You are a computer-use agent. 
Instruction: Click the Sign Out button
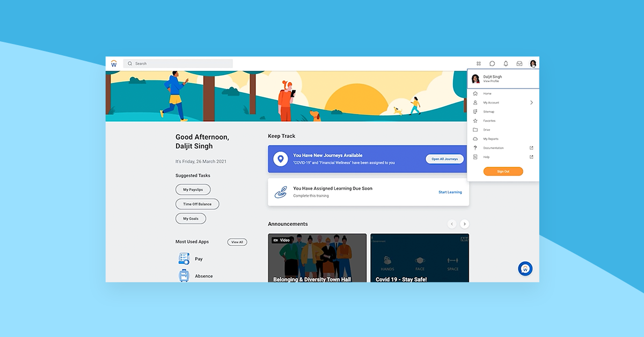click(503, 171)
